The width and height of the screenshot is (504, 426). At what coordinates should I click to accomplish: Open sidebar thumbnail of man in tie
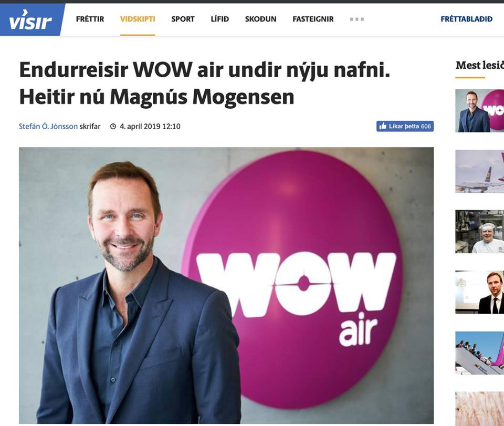(x=479, y=292)
